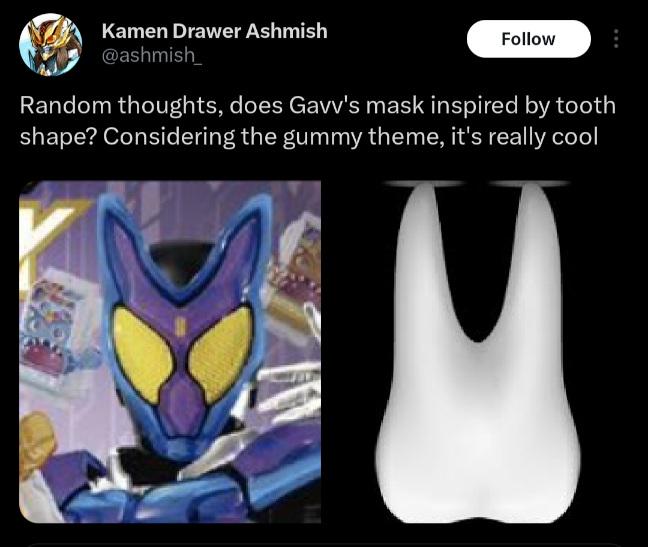This screenshot has height=547, width=648.
Task: Click the word "Random" in the tweet
Action: point(65,105)
